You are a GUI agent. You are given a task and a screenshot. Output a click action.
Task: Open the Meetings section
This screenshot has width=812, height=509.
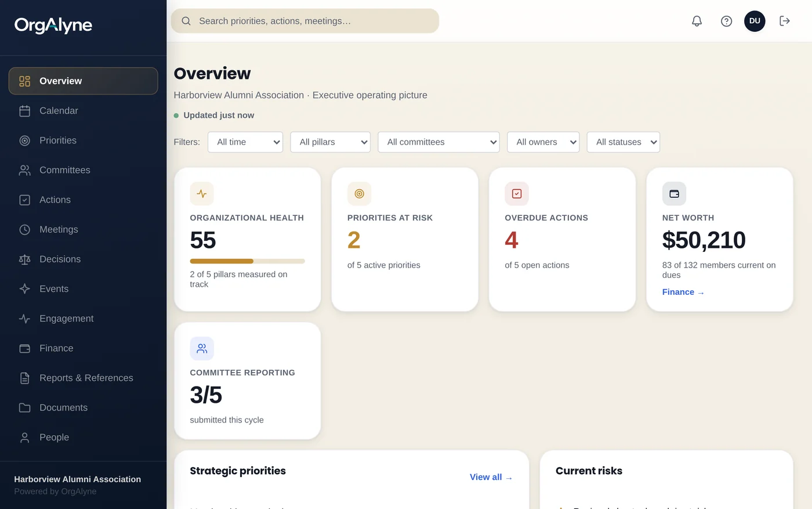pos(83,229)
